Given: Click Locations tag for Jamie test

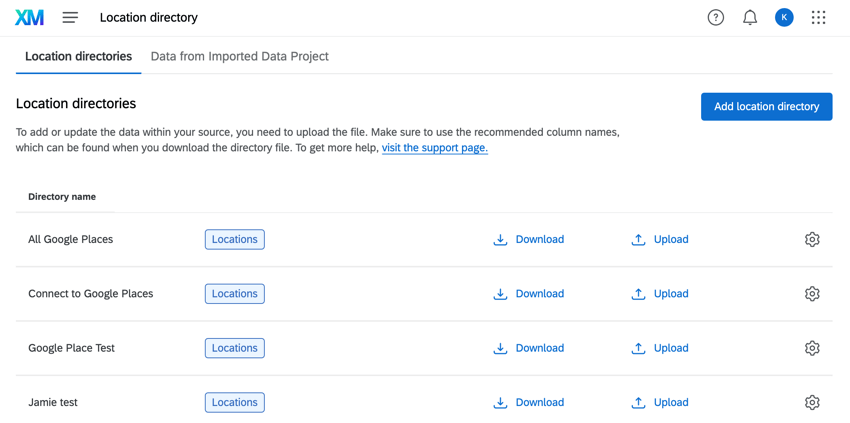Looking at the screenshot, I should click(x=235, y=402).
